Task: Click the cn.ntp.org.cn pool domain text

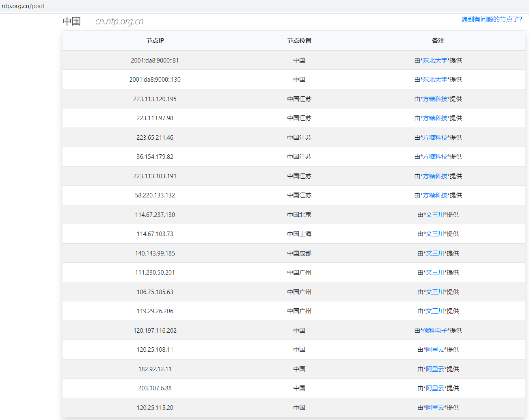Action: point(119,22)
